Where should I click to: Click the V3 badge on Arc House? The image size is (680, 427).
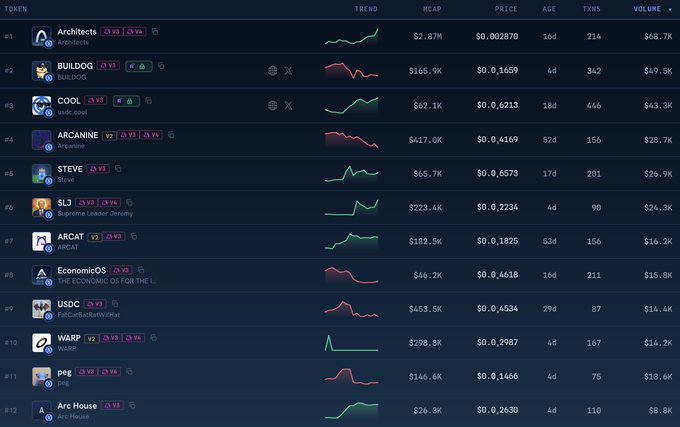point(112,405)
